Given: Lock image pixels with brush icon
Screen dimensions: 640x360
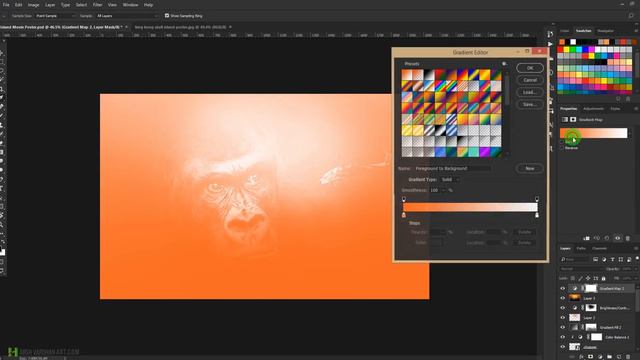Looking at the screenshot, I should click(x=580, y=278).
